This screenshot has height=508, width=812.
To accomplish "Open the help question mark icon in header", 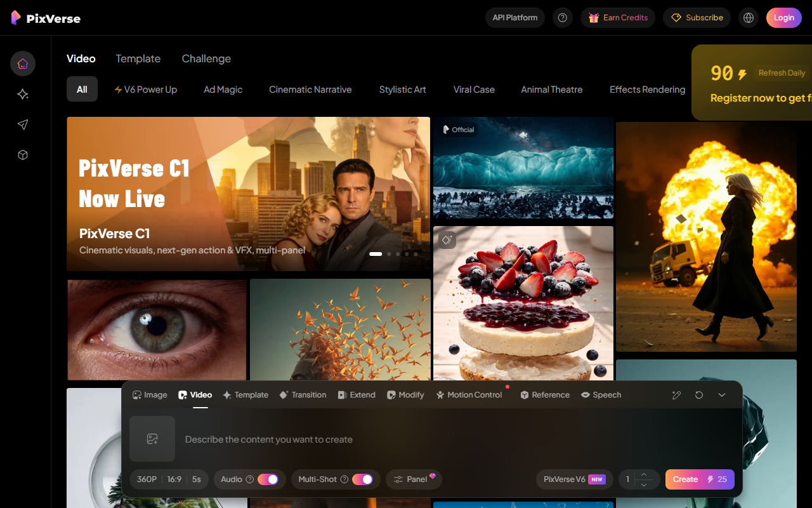I will pos(563,18).
